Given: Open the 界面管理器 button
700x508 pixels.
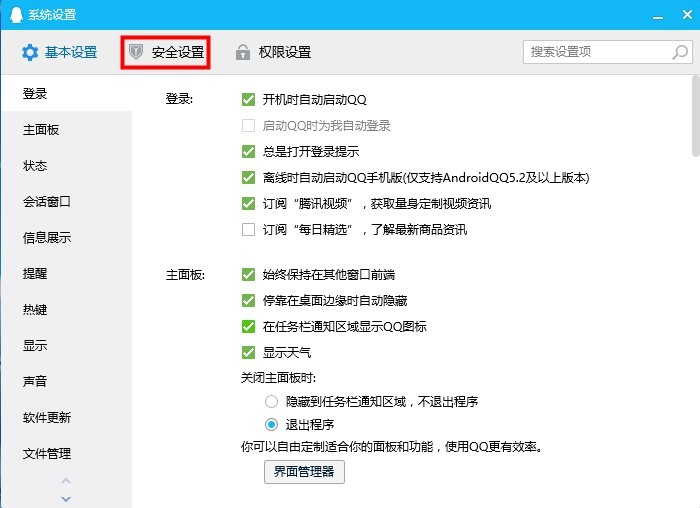Looking at the screenshot, I should click(304, 472).
